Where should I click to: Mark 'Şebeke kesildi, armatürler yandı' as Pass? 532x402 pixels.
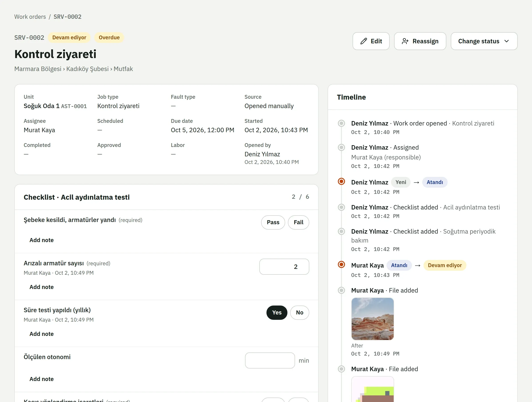[273, 222]
